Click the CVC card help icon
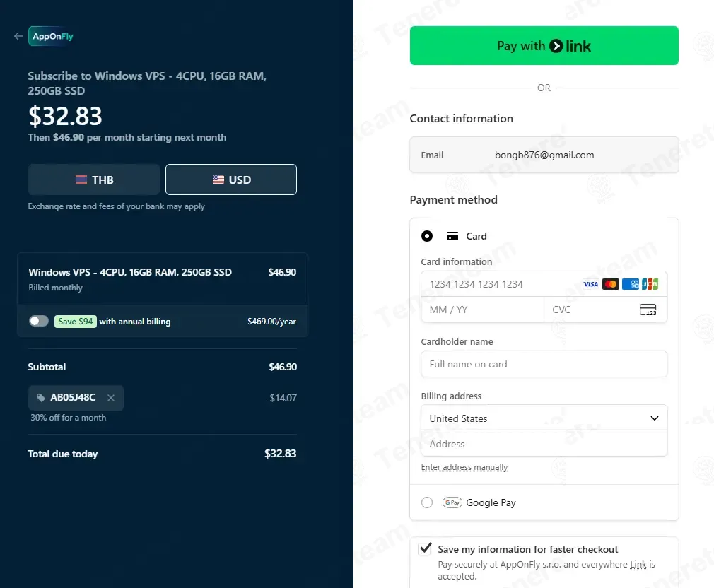The image size is (714, 588). [x=648, y=310]
